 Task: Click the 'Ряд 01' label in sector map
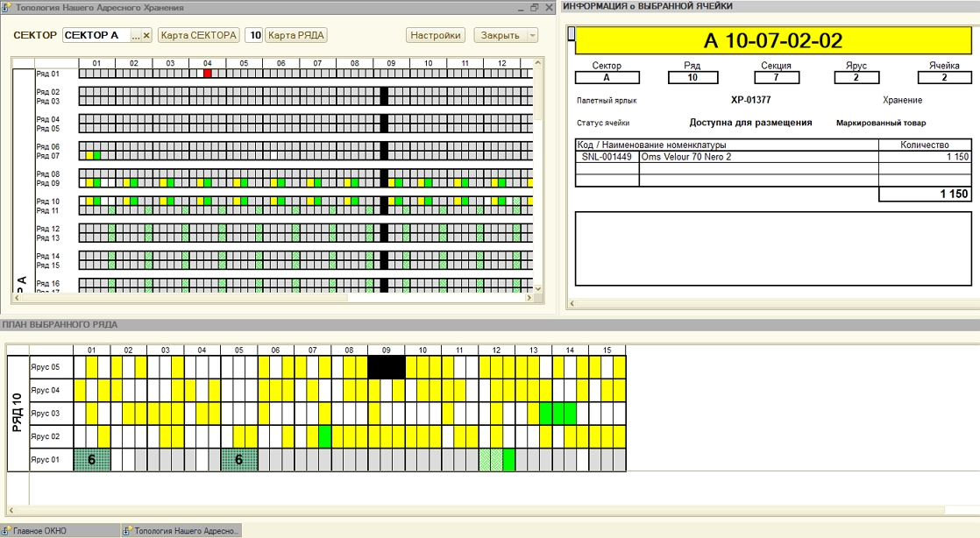click(47, 74)
